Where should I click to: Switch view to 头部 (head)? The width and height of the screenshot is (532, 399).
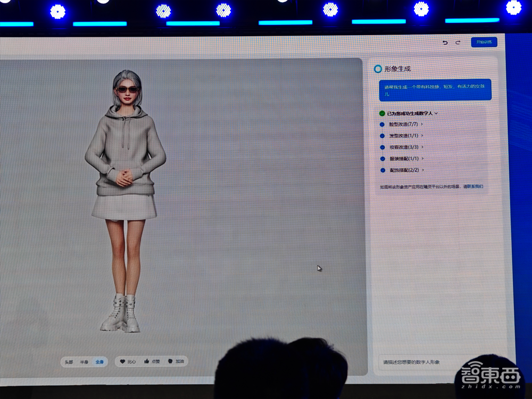point(69,362)
